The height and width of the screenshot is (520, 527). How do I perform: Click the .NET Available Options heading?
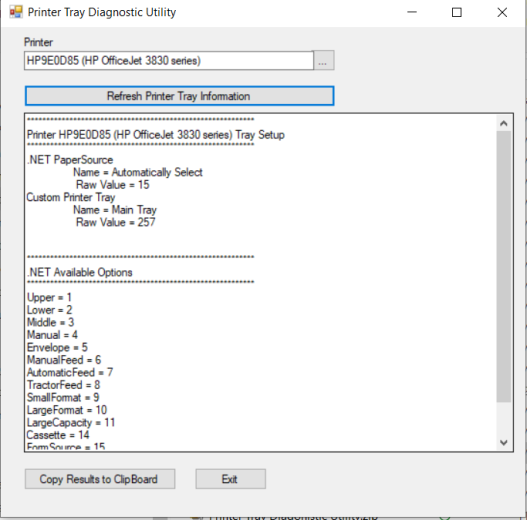click(80, 272)
